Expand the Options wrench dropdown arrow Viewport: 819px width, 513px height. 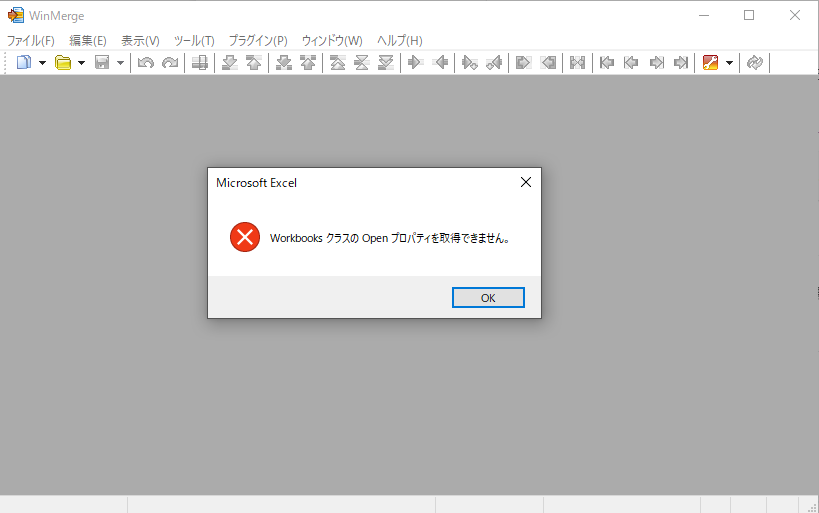pyautogui.click(x=729, y=63)
